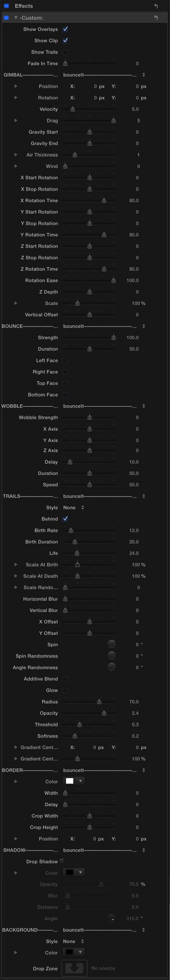Uncheck the Show Overlays checkbox

pos(65,29)
